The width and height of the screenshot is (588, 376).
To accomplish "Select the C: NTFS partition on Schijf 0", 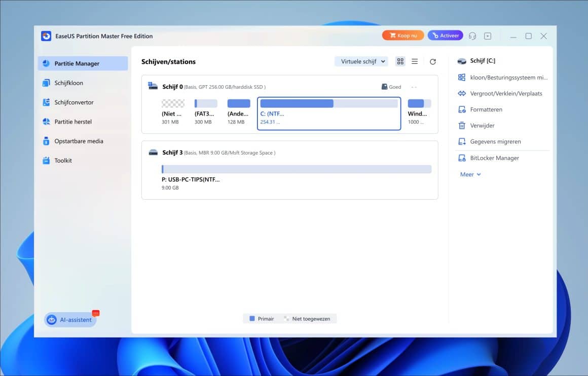I will 329,112.
